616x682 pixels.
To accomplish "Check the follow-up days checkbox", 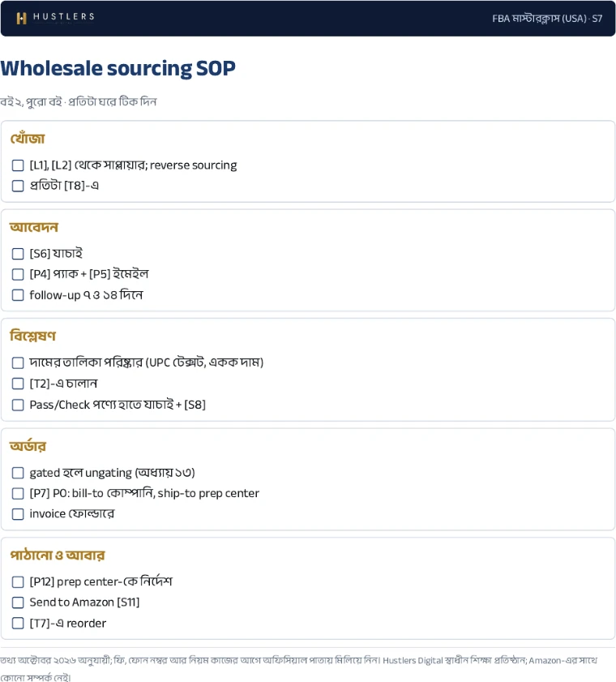I will coord(18,295).
